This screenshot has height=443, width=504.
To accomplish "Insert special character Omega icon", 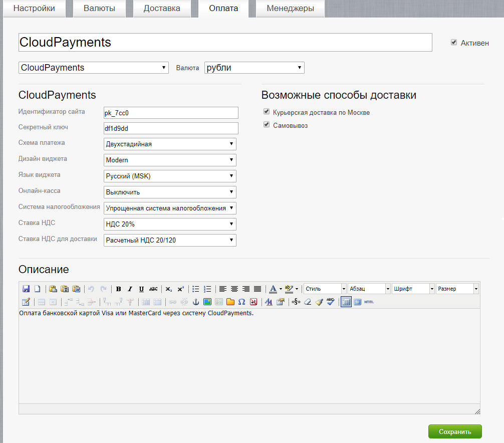I will (x=241, y=302).
